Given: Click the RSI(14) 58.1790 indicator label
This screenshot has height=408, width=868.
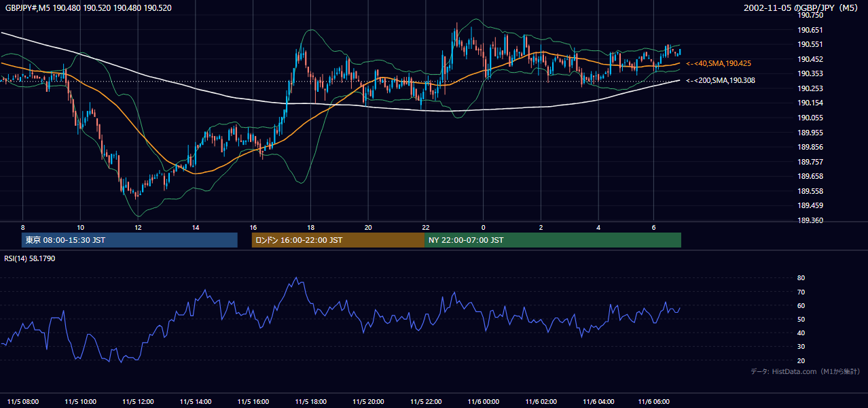Looking at the screenshot, I should (29, 258).
